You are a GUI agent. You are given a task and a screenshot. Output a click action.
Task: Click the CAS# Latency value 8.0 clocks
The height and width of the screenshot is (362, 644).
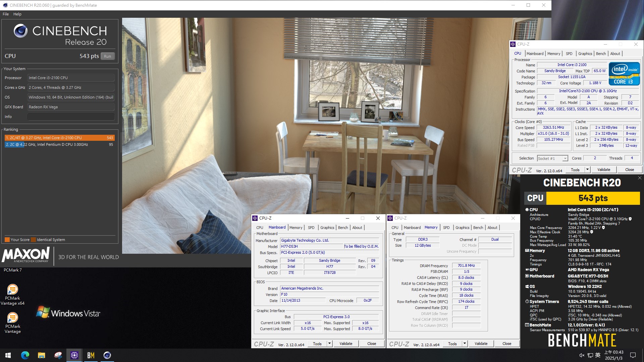tap(466, 278)
